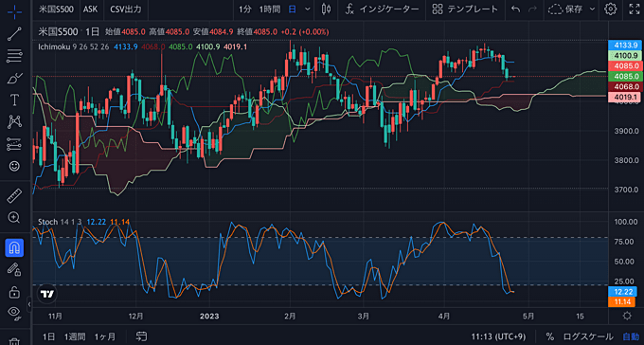
Task: Set the date range to 1ヶ月
Action: click(x=105, y=336)
